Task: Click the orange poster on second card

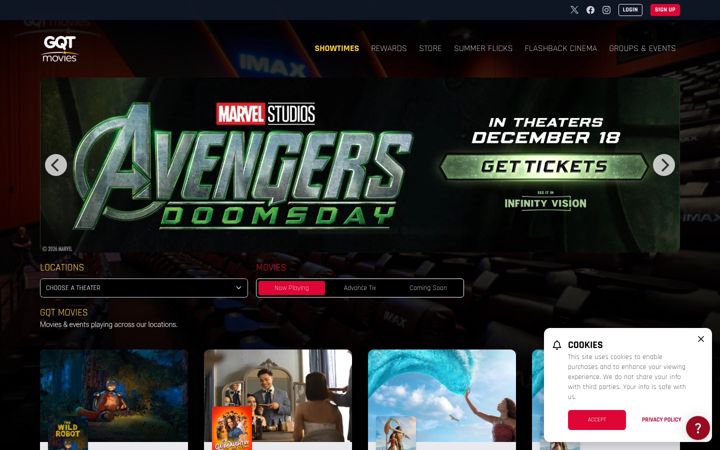Action: click(232, 428)
